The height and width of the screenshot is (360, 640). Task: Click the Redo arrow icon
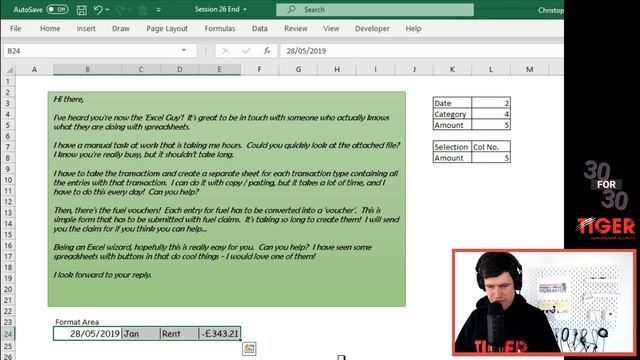point(120,9)
